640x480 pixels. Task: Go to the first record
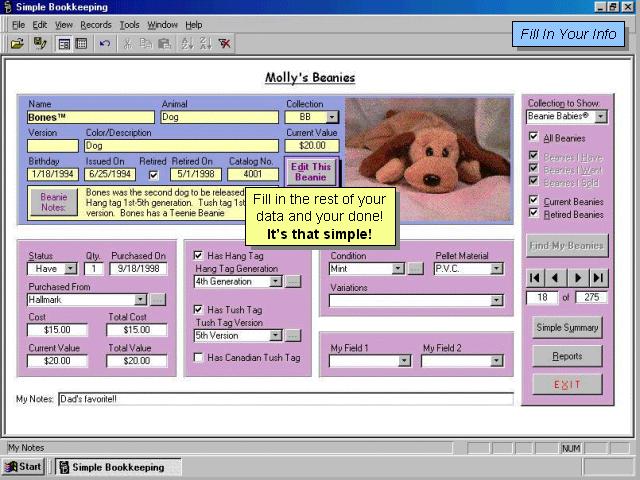(536, 277)
